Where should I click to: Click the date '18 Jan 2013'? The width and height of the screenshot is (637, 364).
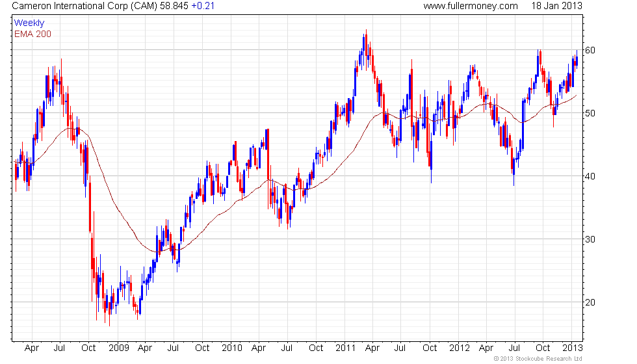point(556,6)
